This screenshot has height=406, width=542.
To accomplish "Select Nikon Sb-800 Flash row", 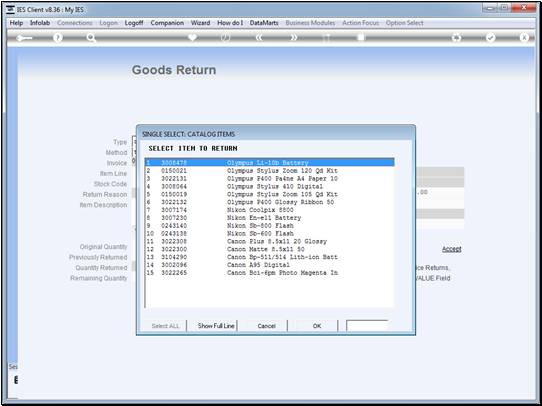I will [x=270, y=226].
